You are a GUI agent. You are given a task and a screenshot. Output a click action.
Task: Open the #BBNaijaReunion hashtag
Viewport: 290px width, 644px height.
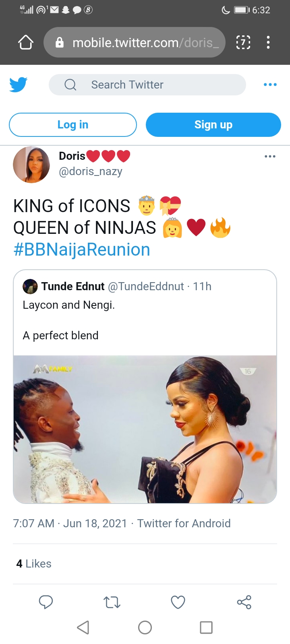82,250
